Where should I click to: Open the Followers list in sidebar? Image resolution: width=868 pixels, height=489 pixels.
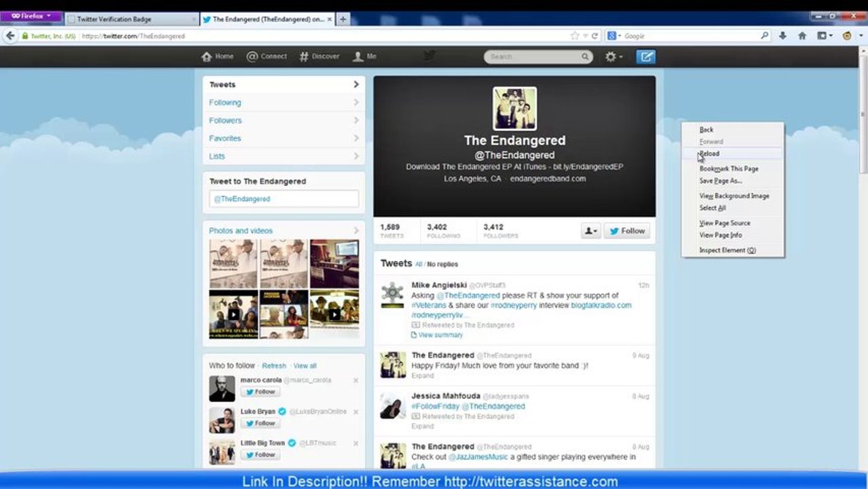[x=284, y=120]
